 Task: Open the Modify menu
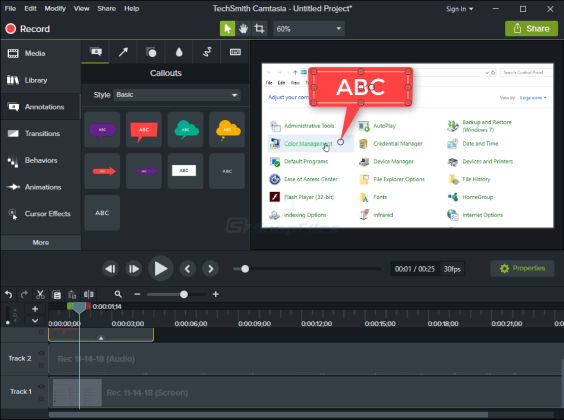(x=55, y=8)
